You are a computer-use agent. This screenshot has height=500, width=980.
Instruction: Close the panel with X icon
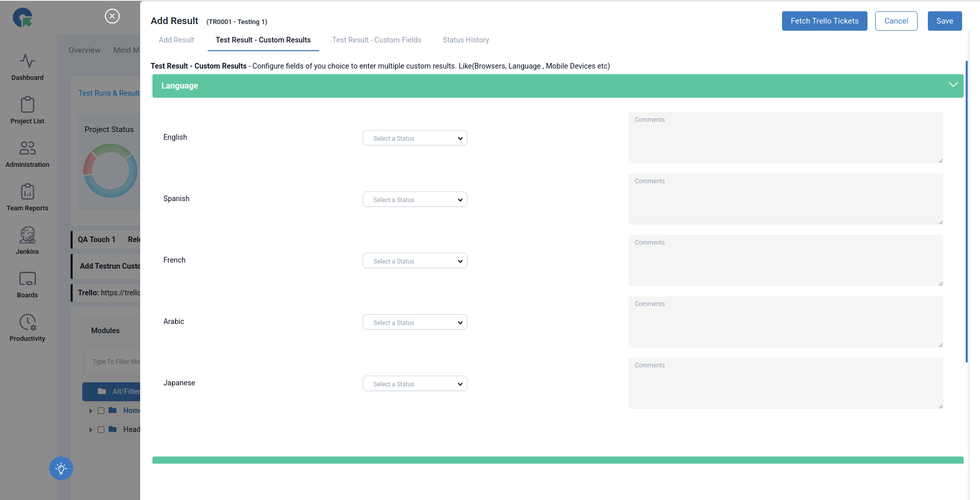(112, 16)
